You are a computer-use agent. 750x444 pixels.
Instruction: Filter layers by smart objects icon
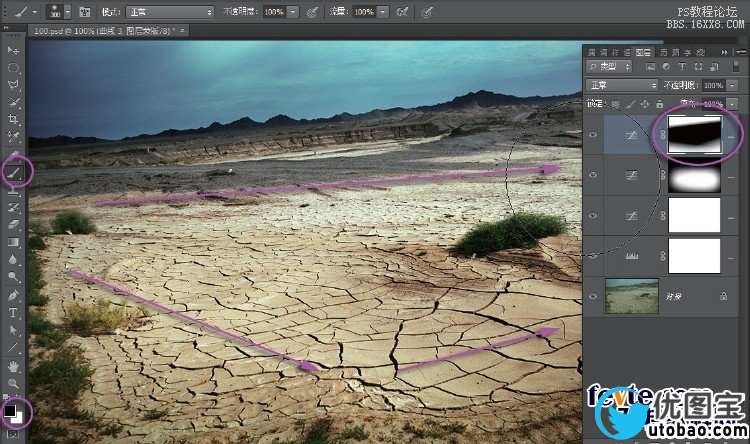tap(714, 67)
